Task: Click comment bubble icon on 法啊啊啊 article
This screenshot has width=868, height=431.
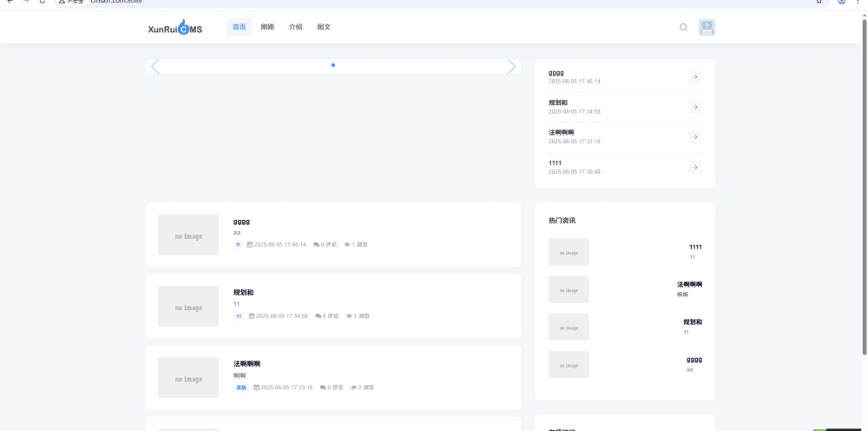Action: pos(323,388)
